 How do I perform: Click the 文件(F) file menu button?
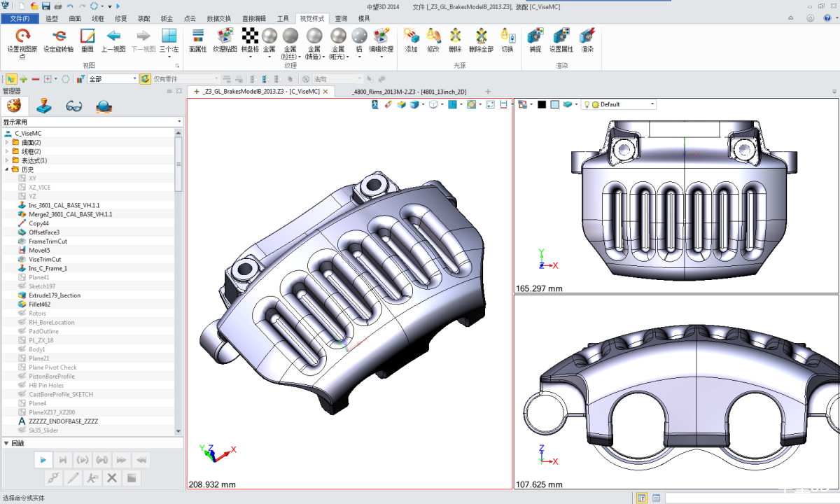pyautogui.click(x=20, y=19)
